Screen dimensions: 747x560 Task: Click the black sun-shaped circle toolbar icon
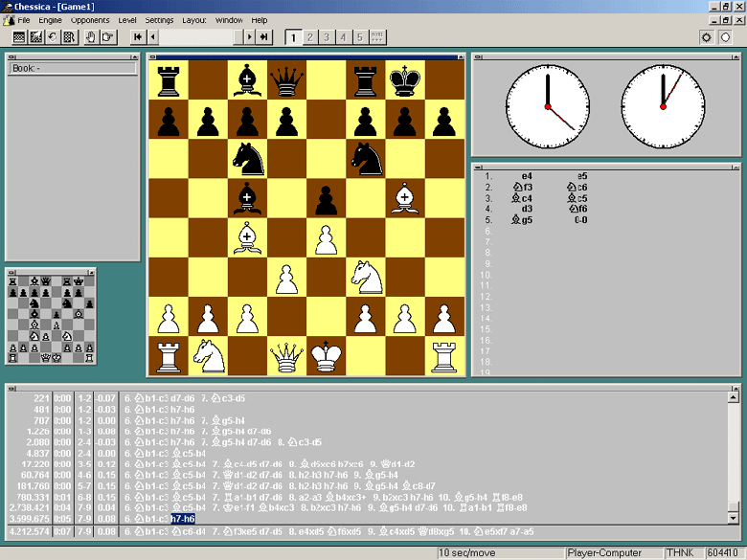(707, 37)
